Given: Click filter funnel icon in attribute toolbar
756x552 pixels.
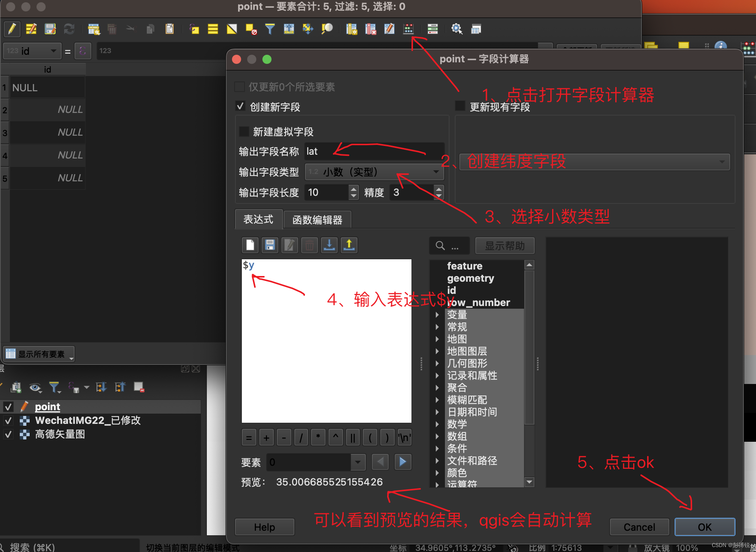Looking at the screenshot, I should 270,29.
